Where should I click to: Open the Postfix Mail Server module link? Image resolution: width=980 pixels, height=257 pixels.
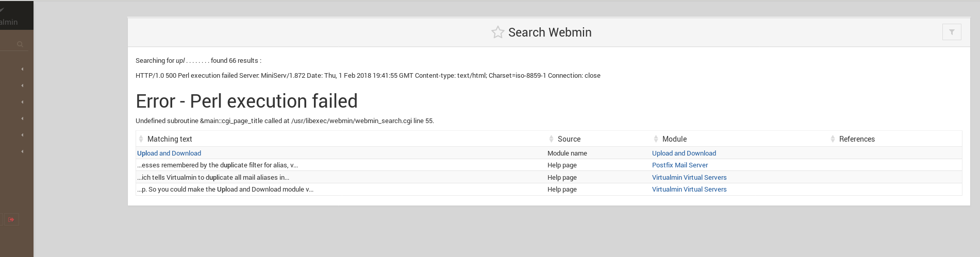coord(680,165)
